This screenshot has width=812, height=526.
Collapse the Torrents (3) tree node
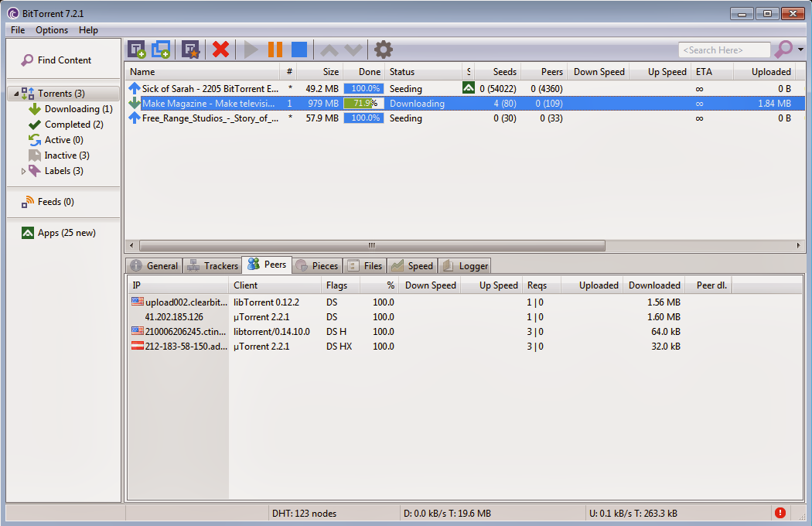tap(16, 94)
